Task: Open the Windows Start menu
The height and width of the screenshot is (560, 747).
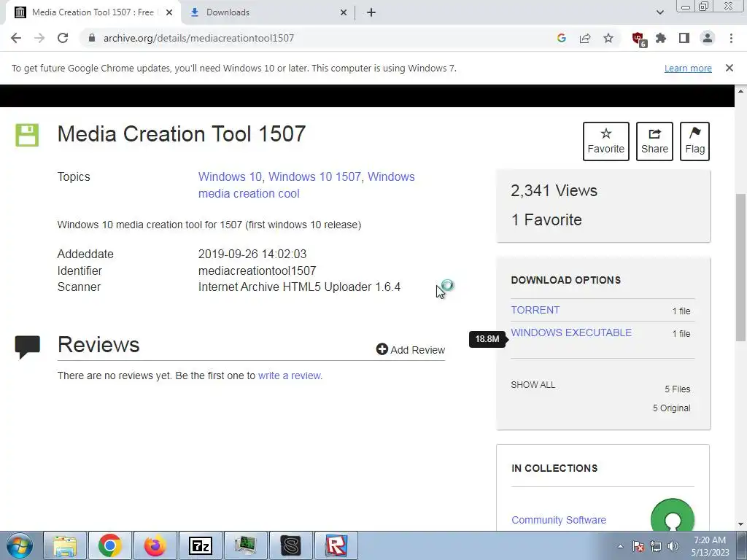Action: [x=20, y=545]
